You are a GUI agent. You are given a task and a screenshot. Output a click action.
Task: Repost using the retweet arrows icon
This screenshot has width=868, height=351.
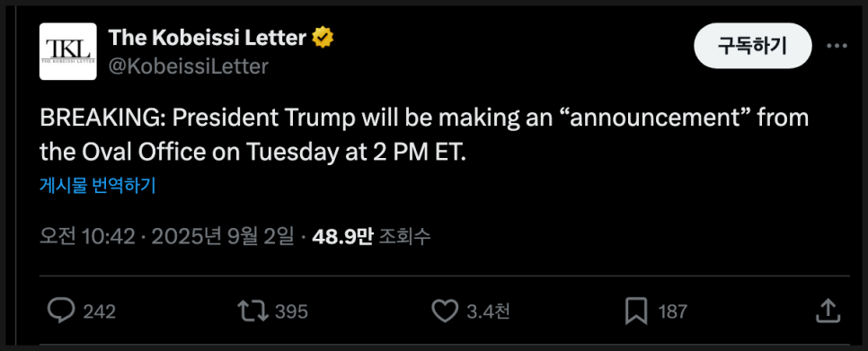[253, 312]
